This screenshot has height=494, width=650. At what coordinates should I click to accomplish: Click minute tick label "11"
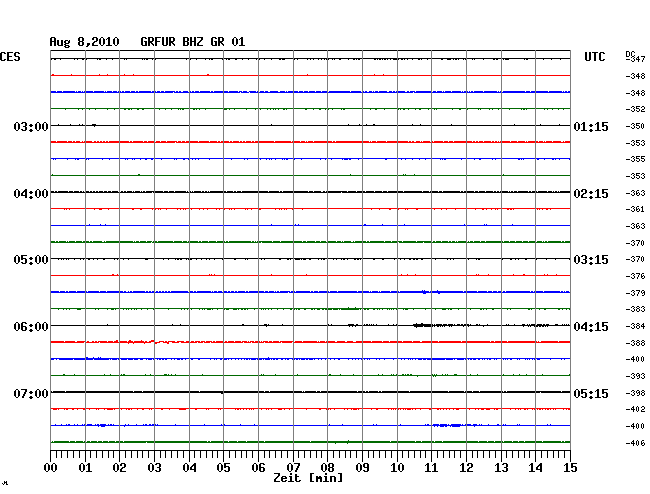[x=431, y=468]
